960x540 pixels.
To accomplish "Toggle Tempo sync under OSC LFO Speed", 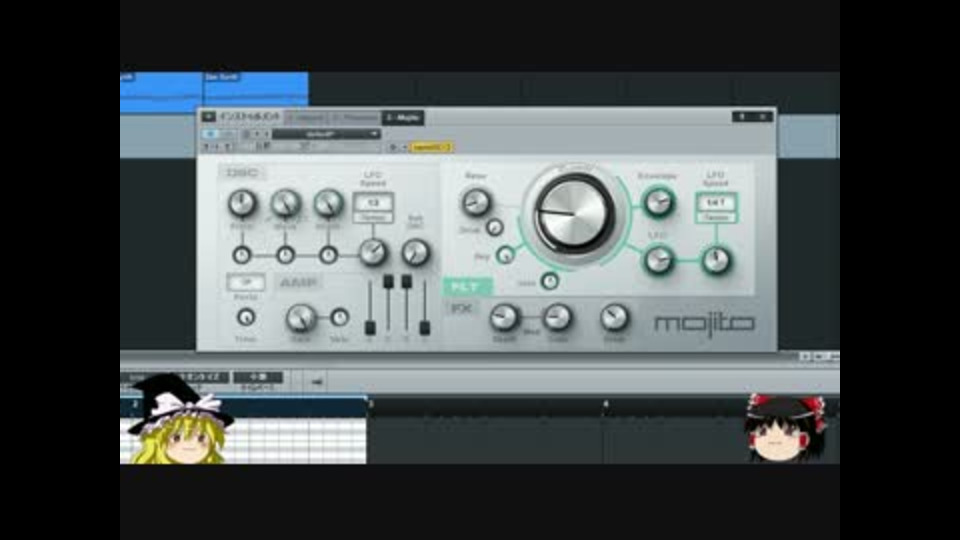I will point(373,217).
